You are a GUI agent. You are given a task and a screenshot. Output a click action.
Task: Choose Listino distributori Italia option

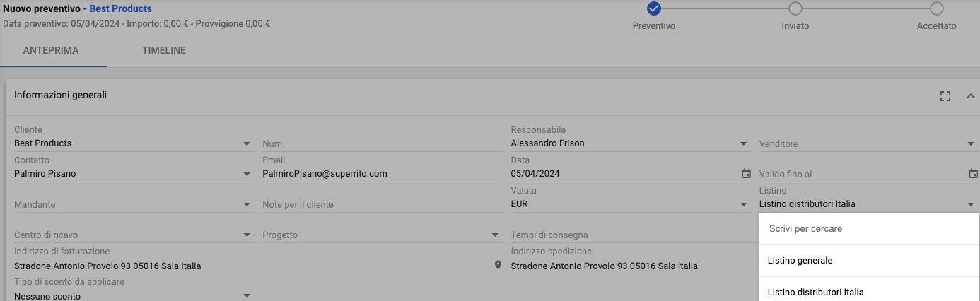coord(815,292)
